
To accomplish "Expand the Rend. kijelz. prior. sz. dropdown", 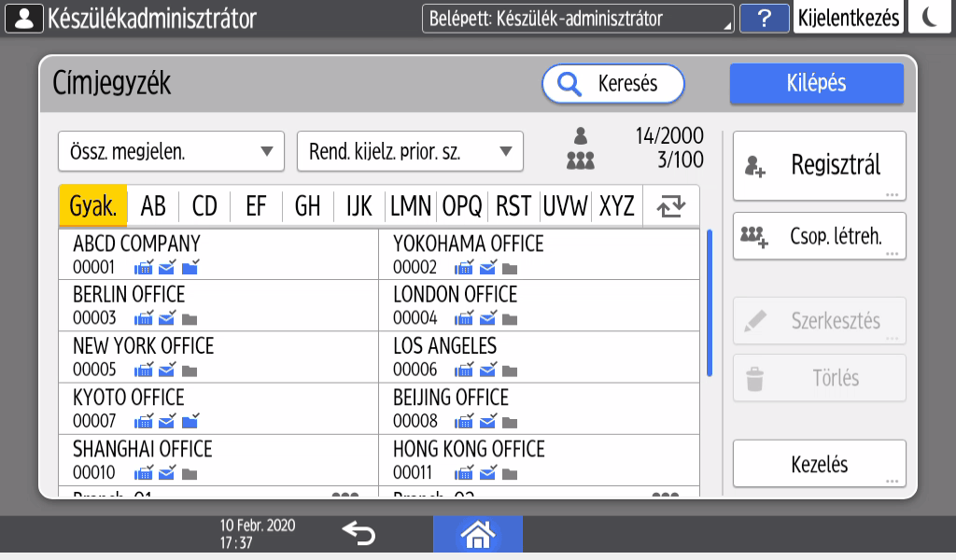I will [410, 151].
